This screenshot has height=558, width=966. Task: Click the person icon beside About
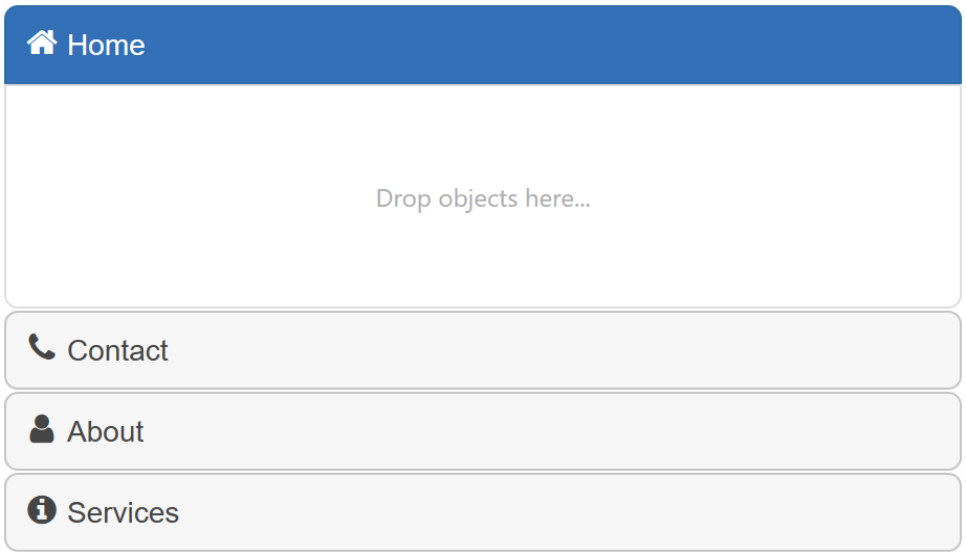42,429
